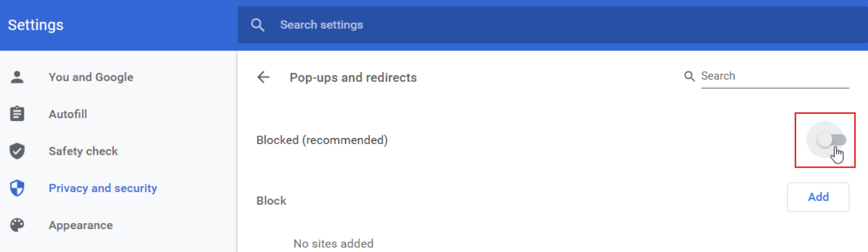Screen dimensions: 868x252
Task: Go back using the arrow beside Pop-ups and redirects
Action: point(263,77)
